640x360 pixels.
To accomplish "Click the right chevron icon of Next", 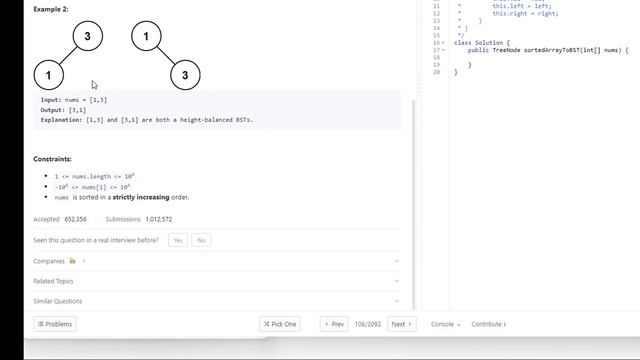I will [410, 324].
